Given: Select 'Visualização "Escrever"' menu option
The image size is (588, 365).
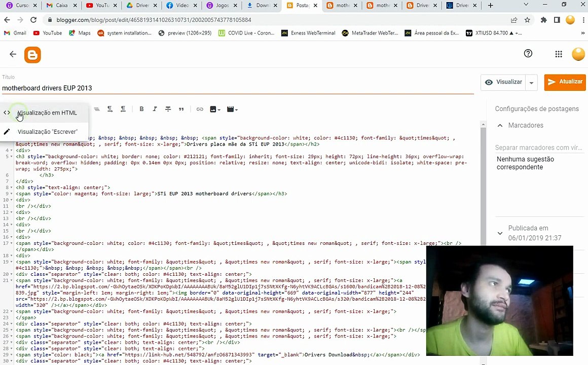Looking at the screenshot, I should coord(44,132).
